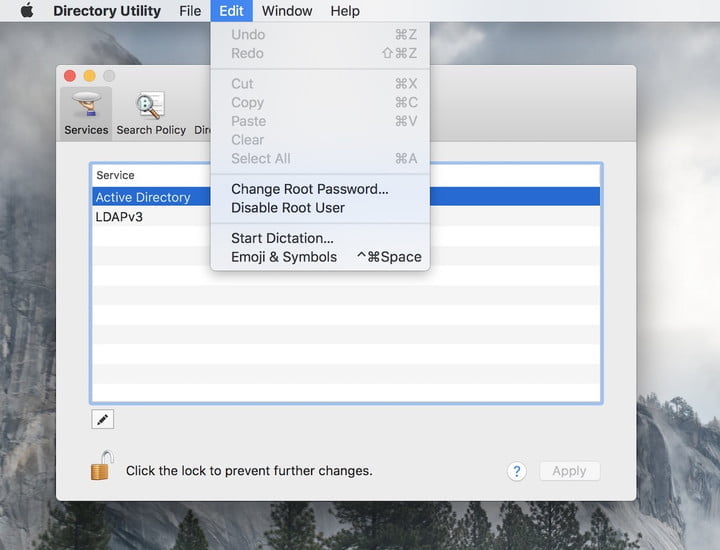This screenshot has height=550, width=720.
Task: Click the disabled Copy menu item
Action: [320, 102]
